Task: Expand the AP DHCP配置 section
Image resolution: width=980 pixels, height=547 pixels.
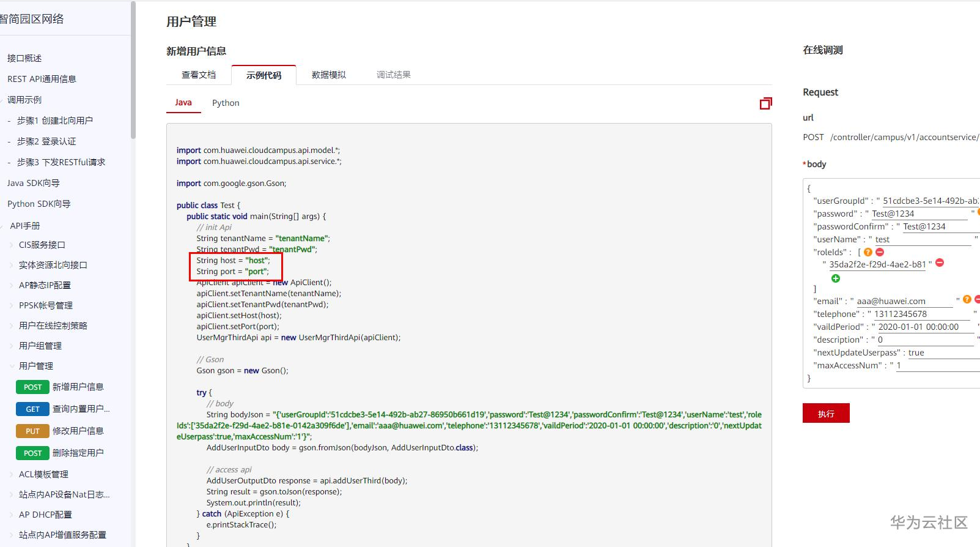Action: 12,515
